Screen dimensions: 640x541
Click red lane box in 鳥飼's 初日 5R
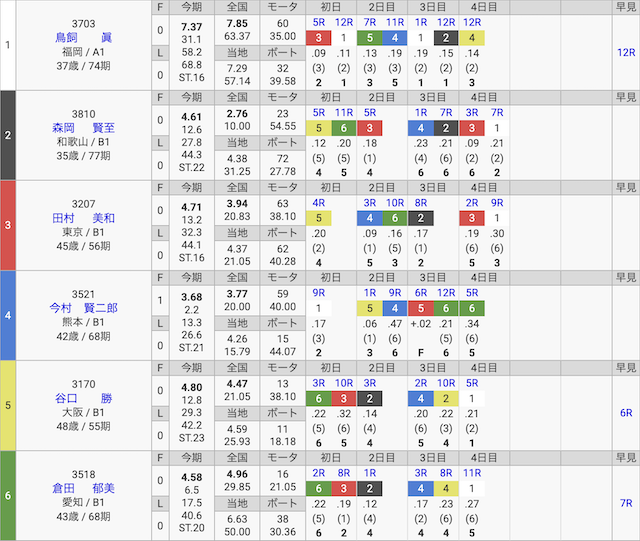click(x=318, y=39)
